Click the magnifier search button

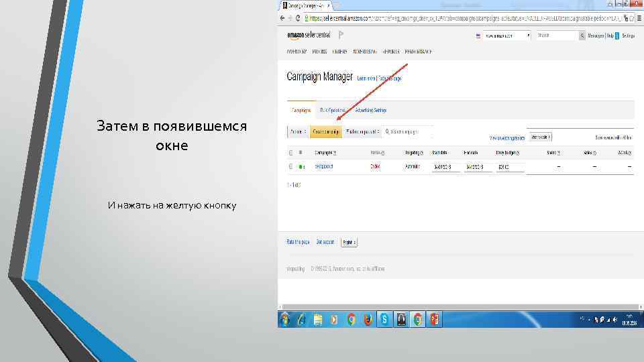click(582, 36)
